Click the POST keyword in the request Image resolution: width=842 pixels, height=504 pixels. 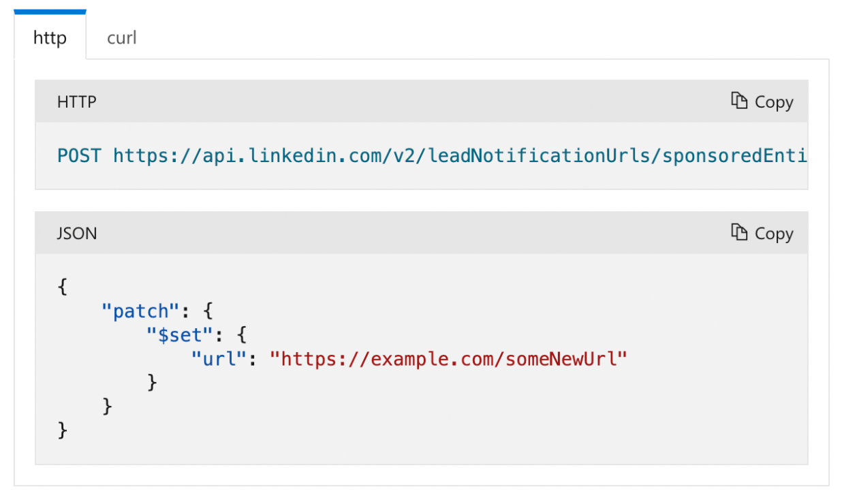pyautogui.click(x=79, y=156)
